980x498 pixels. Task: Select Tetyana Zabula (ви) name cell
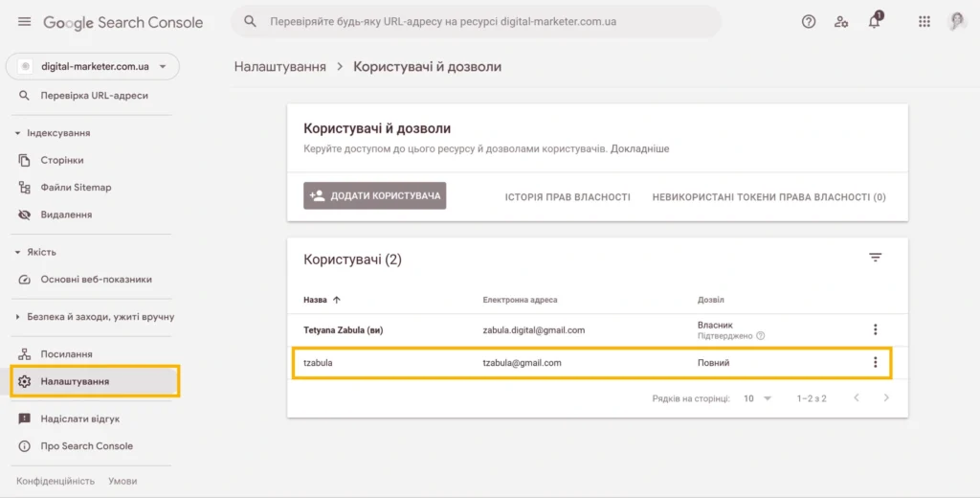344,330
